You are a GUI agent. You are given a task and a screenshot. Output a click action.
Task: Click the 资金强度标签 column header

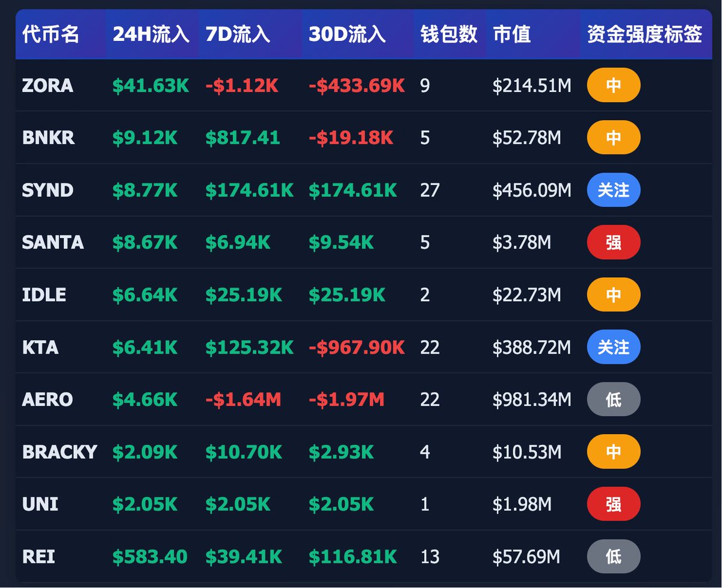(644, 34)
